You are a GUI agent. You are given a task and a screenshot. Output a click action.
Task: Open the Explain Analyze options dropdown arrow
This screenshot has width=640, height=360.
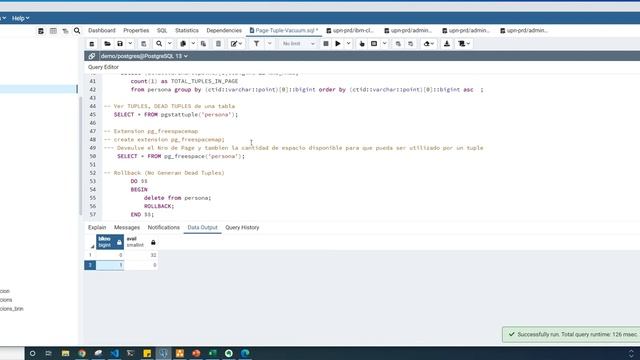pos(384,44)
